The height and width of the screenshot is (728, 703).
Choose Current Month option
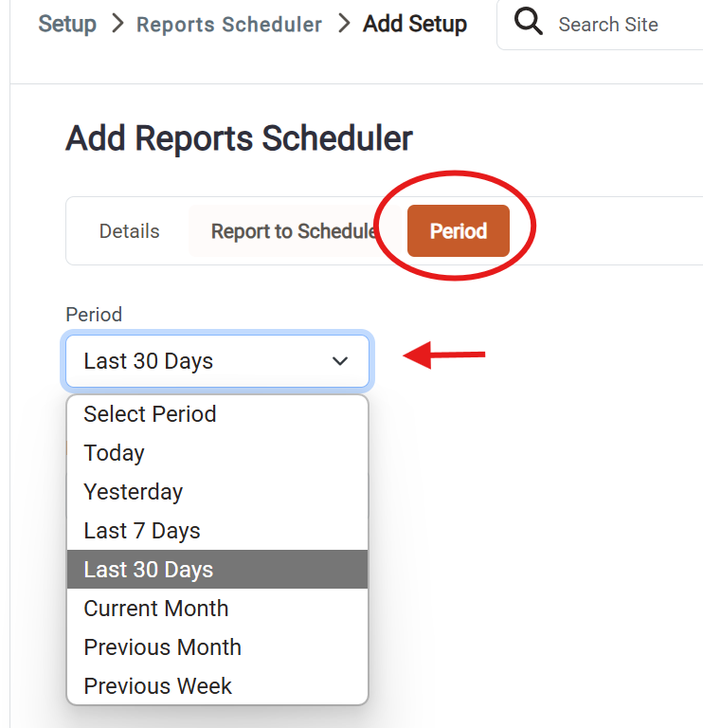coord(218,609)
